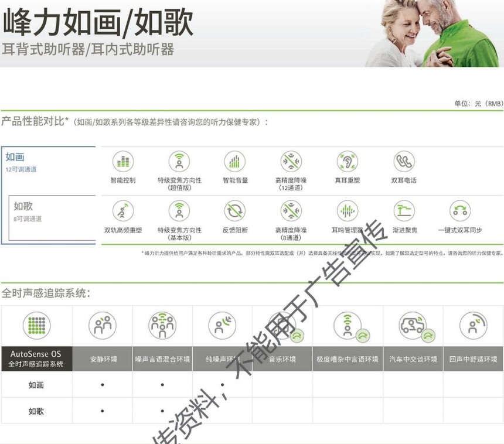Click the 渐进聚焦 icon
504x444 pixels.
click(x=404, y=211)
